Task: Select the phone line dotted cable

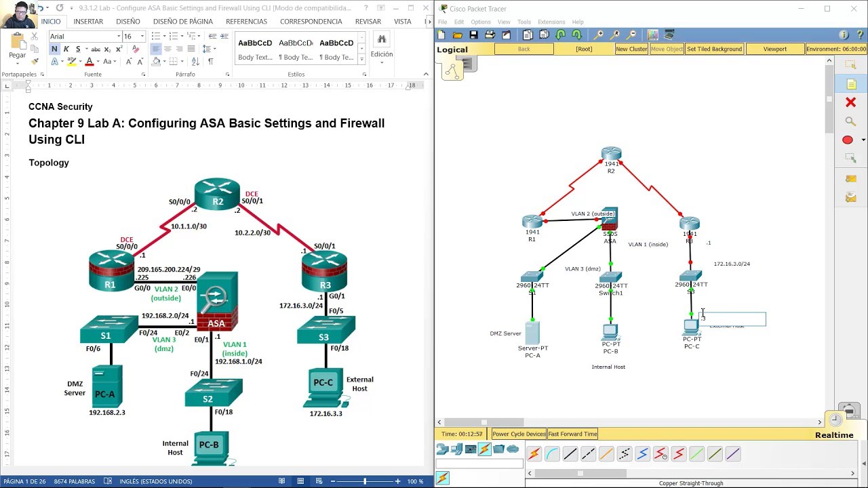Action: [625, 454]
